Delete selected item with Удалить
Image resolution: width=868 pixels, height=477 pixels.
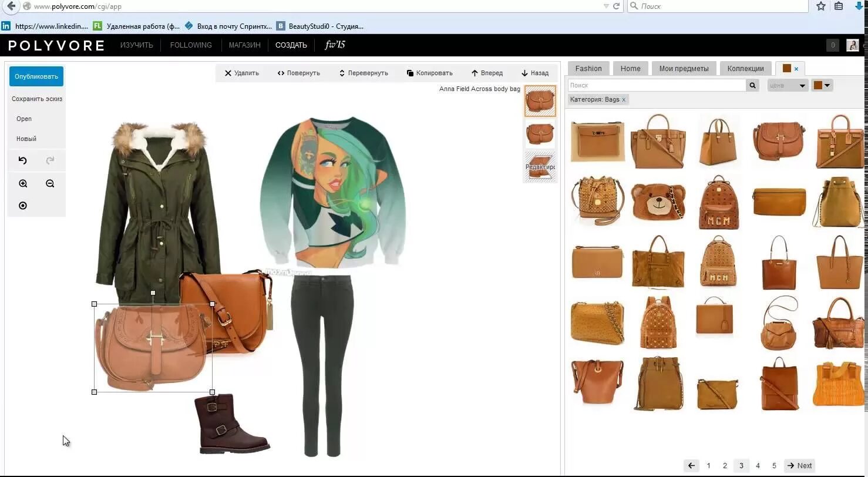241,73
